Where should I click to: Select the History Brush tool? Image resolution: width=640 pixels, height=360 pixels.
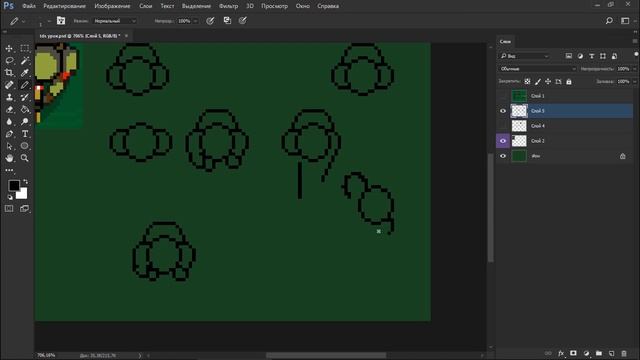pyautogui.click(x=24, y=97)
